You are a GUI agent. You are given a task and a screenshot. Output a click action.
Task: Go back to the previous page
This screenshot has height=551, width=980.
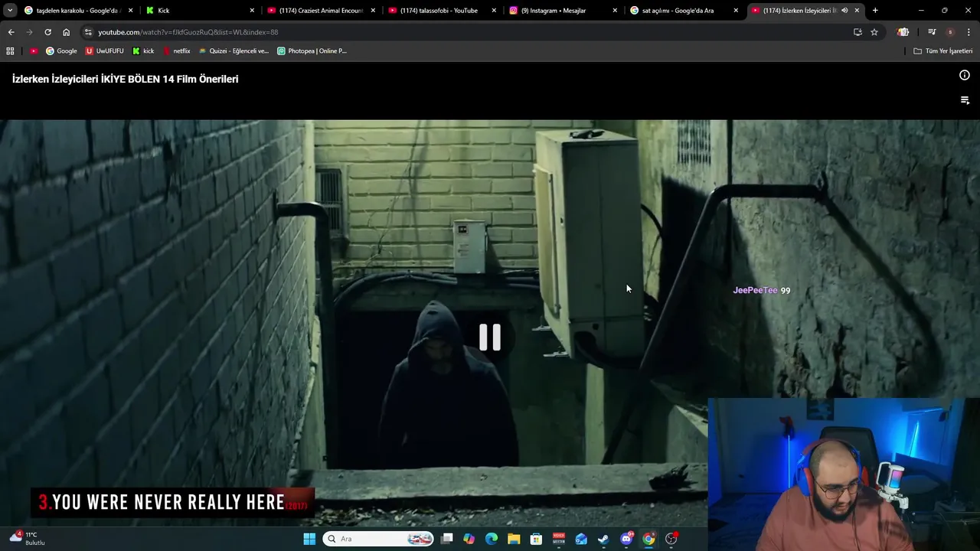pos(11,32)
